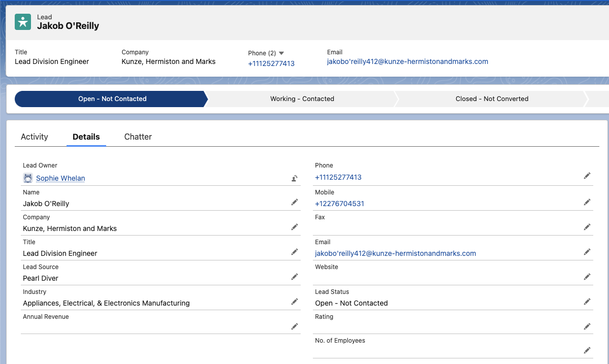Open the Chatter tab
The width and height of the screenshot is (609, 364).
138,137
